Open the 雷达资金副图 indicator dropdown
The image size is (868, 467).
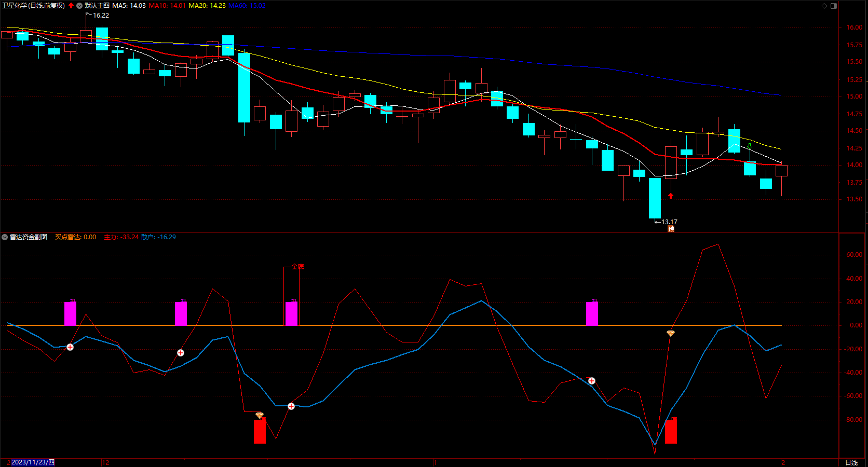point(5,237)
